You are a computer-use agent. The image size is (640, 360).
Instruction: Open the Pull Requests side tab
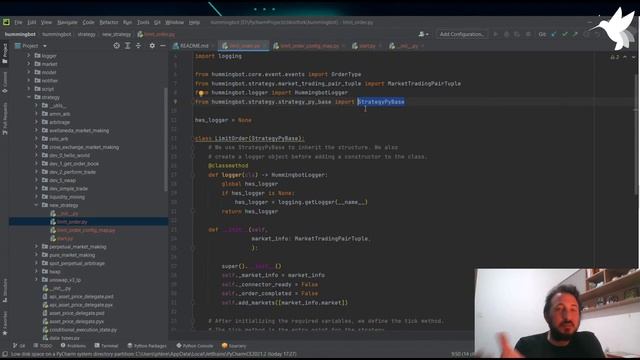tap(5, 118)
